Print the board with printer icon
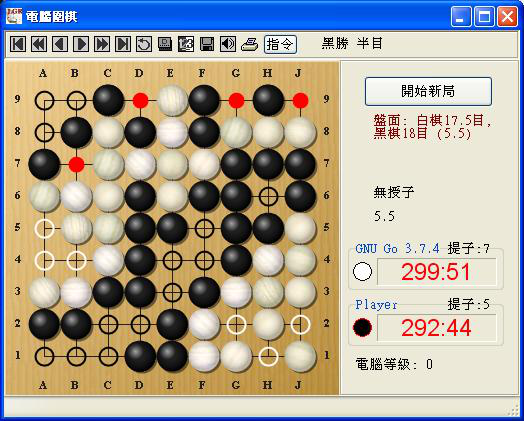The image size is (524, 421). tap(249, 44)
